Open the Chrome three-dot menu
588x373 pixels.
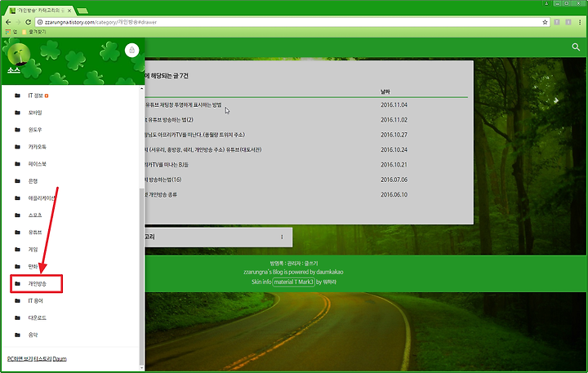tap(580, 22)
